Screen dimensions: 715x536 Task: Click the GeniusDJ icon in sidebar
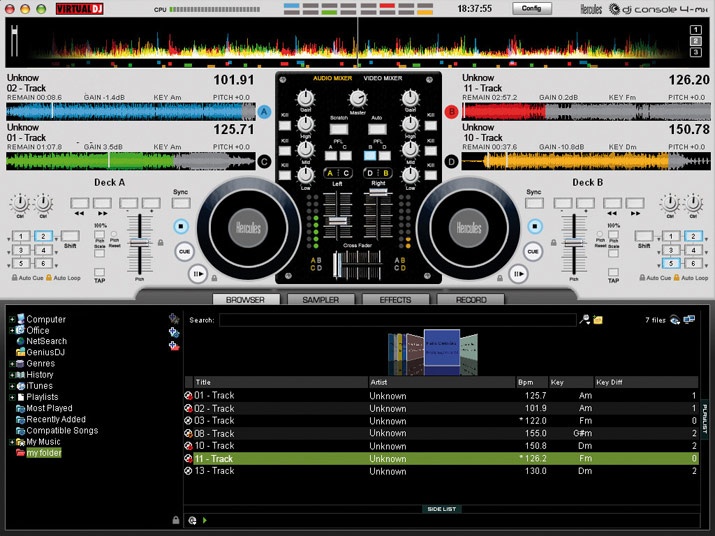(x=20, y=352)
